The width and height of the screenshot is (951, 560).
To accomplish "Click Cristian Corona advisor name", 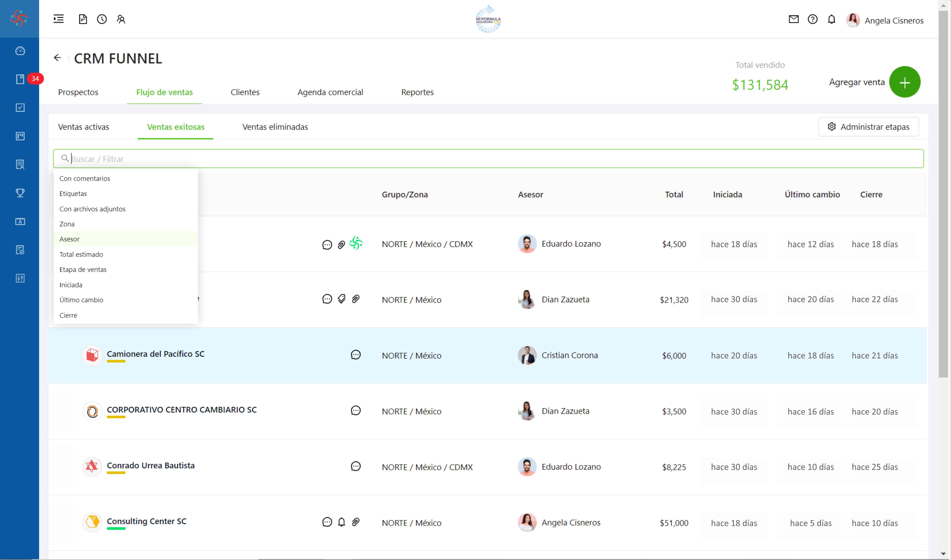I will click(x=570, y=355).
